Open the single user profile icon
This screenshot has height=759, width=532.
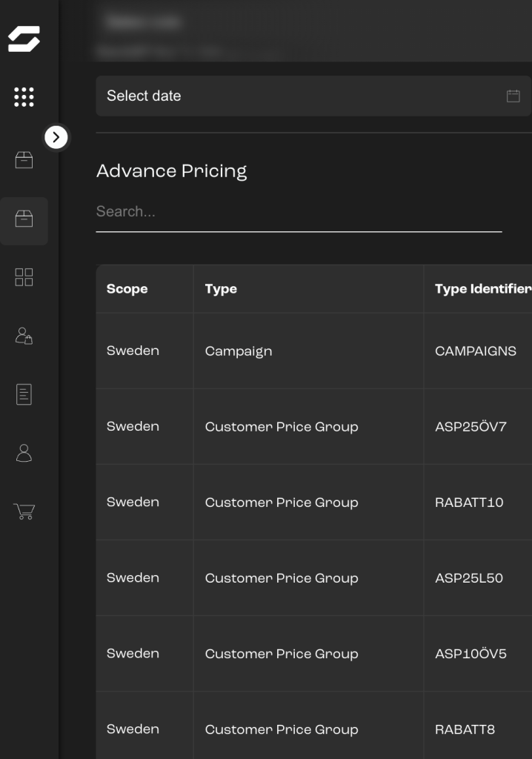pos(24,453)
